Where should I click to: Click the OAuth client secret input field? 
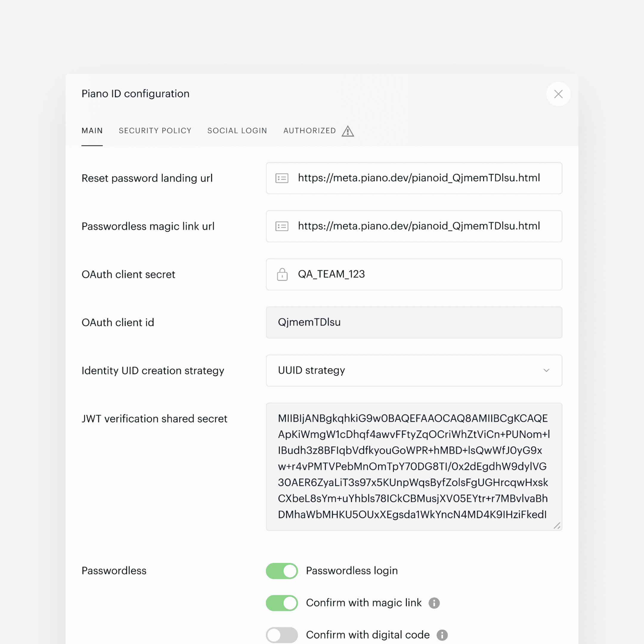[427, 274]
